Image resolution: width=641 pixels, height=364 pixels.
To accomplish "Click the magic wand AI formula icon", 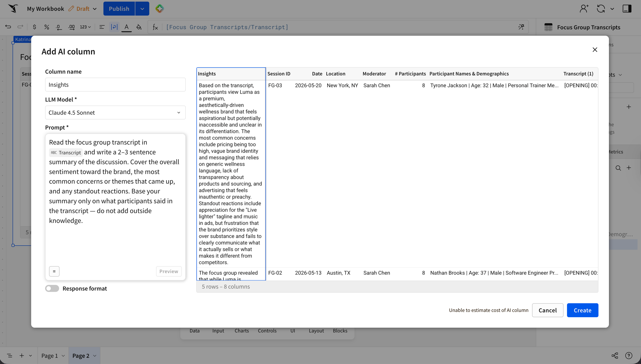I will pos(521,27).
